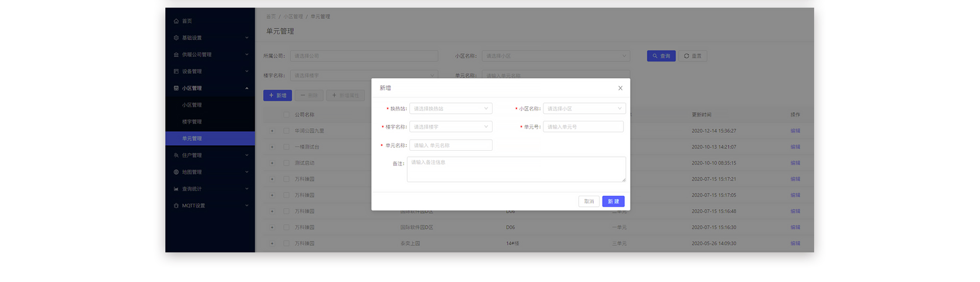Click 编辑 for 2020-10-13 14:21:07 row
Viewport: 980px width, 282px height.
(795, 147)
